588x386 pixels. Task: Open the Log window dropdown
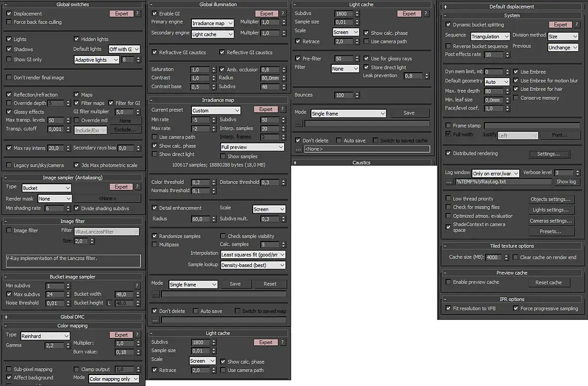point(495,173)
